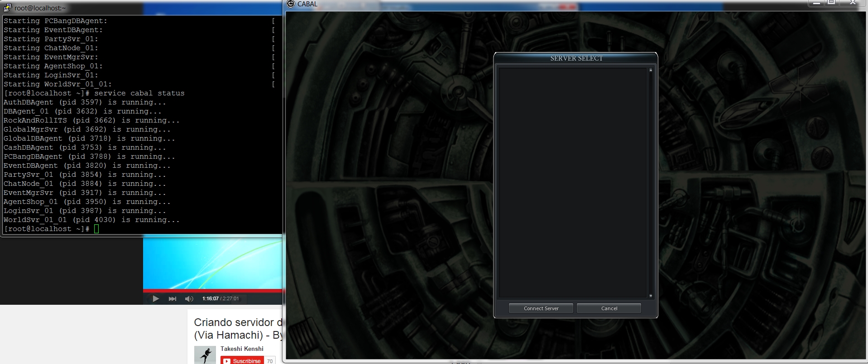
Task: Play the YouTube video
Action: [155, 298]
